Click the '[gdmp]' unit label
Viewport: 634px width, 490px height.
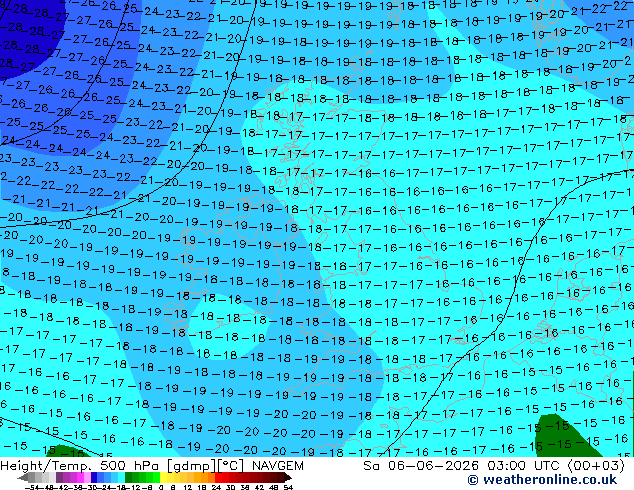pos(190,466)
